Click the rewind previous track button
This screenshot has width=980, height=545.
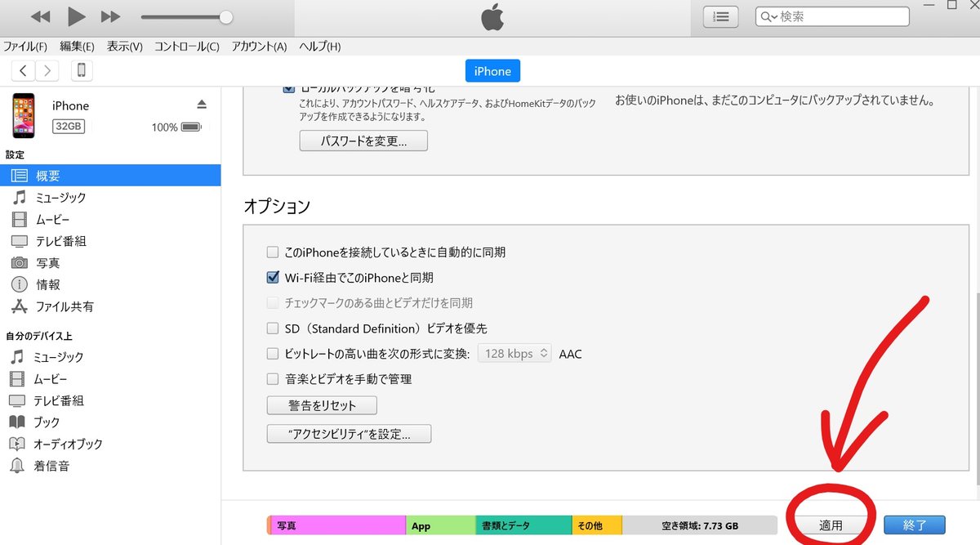[40, 16]
